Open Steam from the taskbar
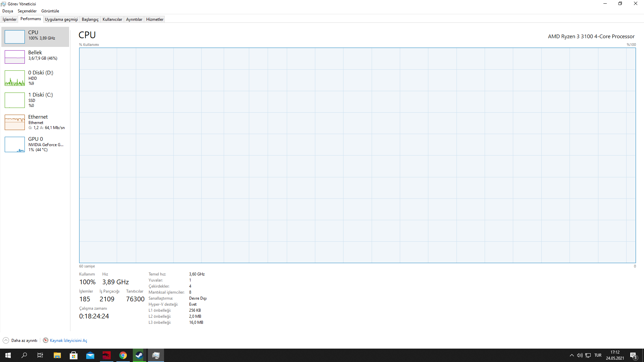This screenshot has width=644, height=362. [x=139, y=355]
